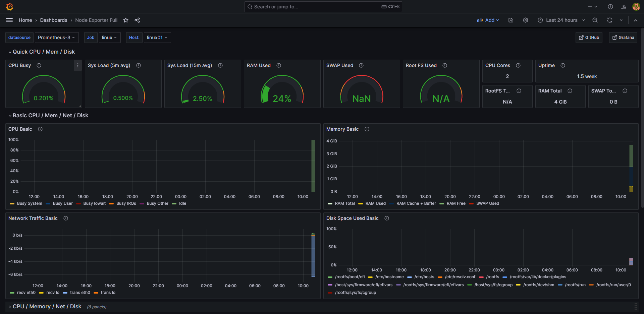Show info for CPU Cores panel

[x=518, y=65]
